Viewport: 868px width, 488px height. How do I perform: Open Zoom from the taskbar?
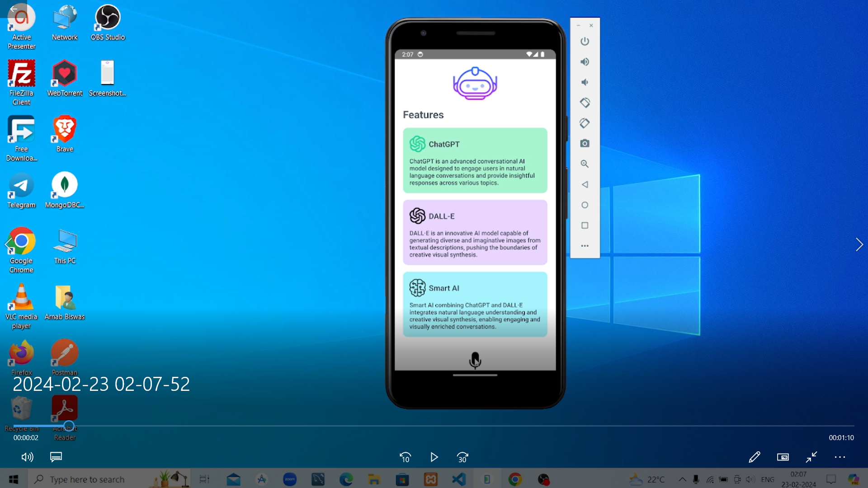tap(290, 479)
